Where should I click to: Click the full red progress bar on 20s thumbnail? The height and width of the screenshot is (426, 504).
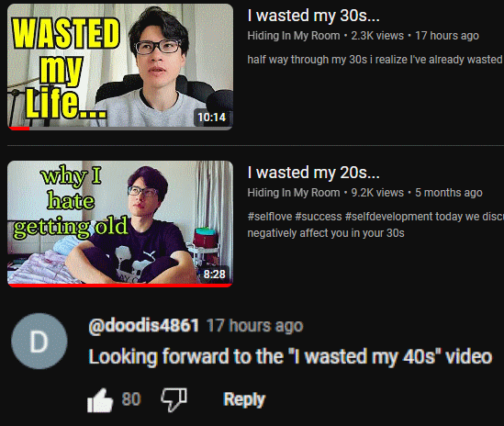tap(120, 286)
